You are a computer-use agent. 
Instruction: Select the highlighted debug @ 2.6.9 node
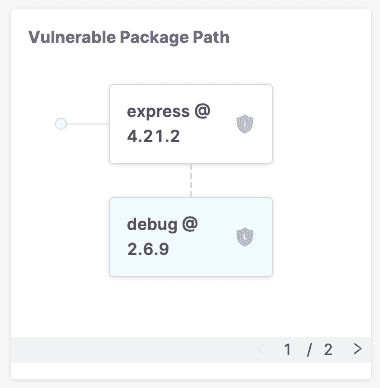click(191, 237)
